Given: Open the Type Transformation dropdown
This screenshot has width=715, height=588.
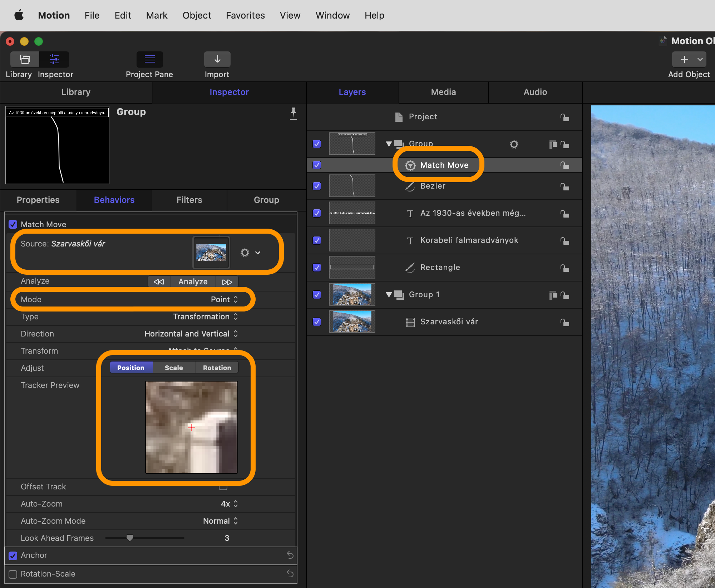Looking at the screenshot, I should tap(205, 317).
